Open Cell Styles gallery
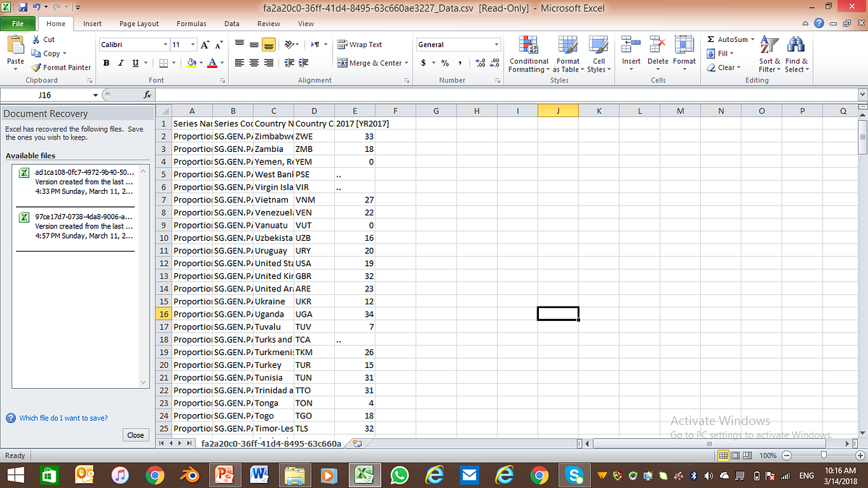868x488 pixels. point(599,54)
